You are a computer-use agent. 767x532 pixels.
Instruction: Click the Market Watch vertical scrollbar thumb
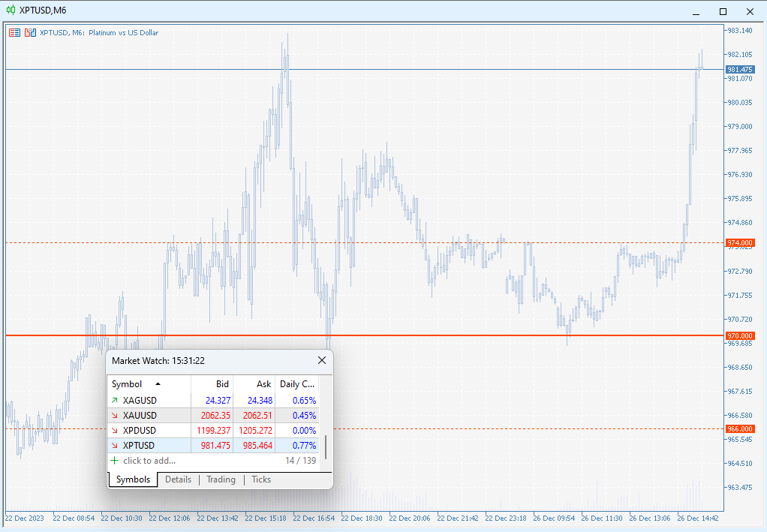[x=326, y=447]
